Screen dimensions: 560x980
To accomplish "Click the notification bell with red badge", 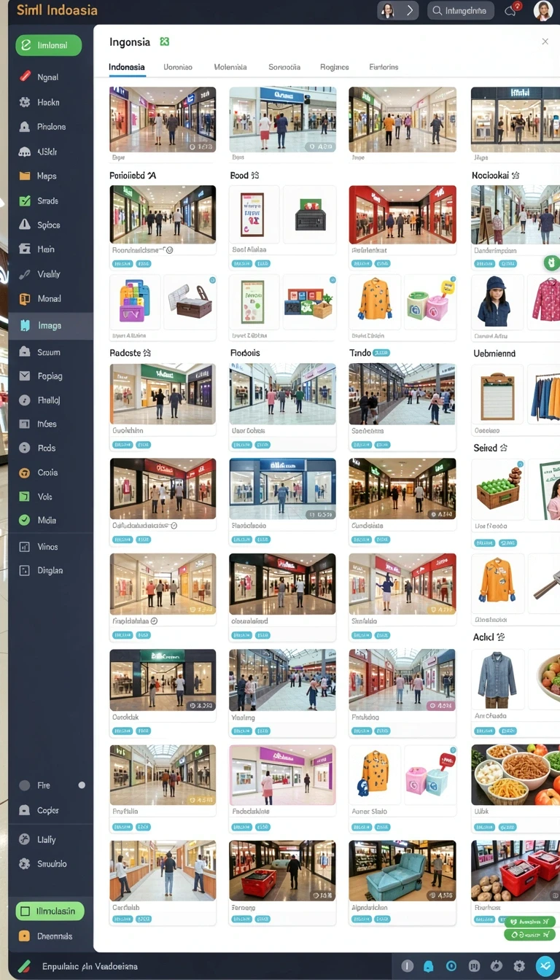I will coord(510,10).
